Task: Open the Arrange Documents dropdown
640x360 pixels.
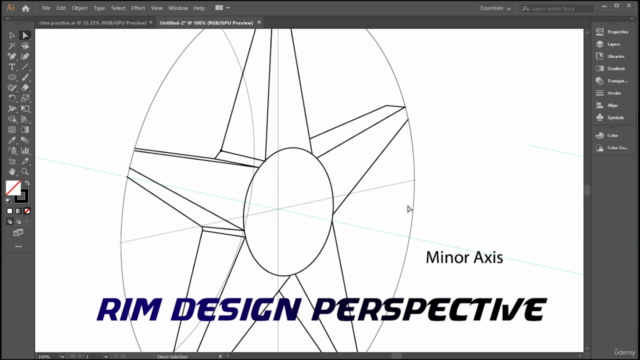Action: point(222,8)
